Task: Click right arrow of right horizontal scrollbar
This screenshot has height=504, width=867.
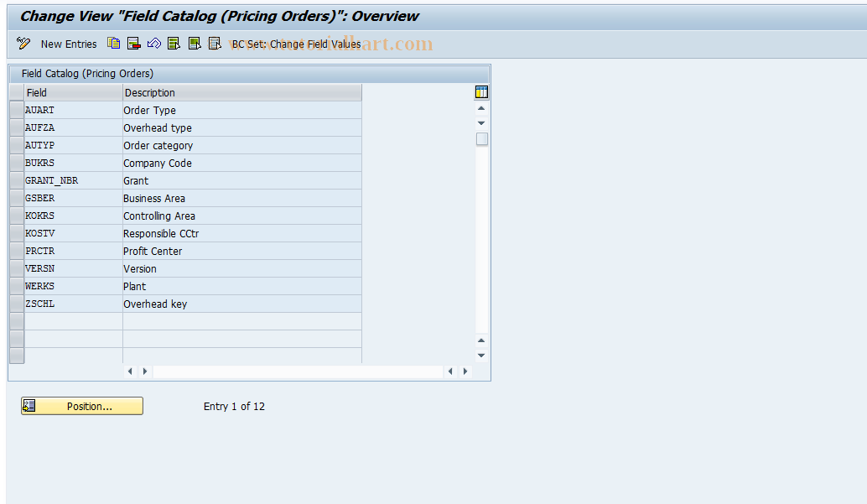Action: point(465,372)
